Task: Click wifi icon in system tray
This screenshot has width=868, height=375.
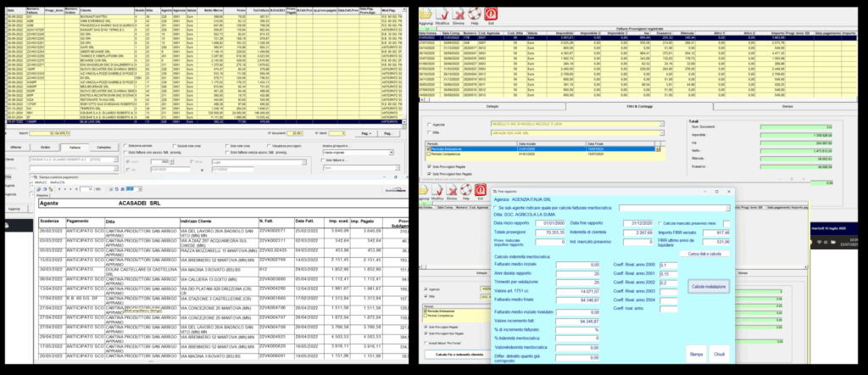Action: (x=820, y=242)
